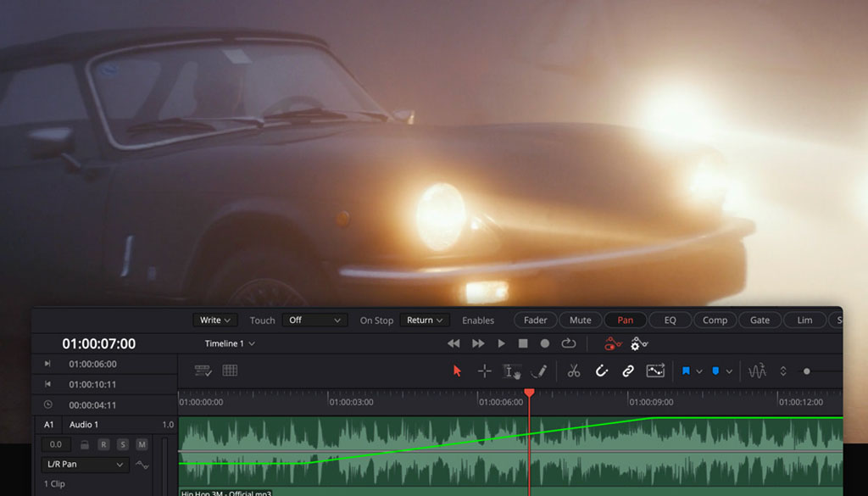Enable Fader automation
The width and height of the screenshot is (868, 496).
click(536, 320)
